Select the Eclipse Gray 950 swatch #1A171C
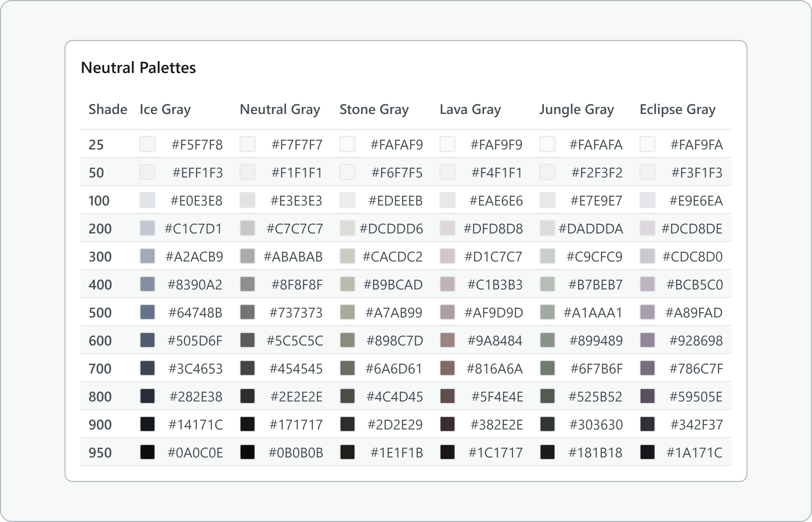Image resolution: width=812 pixels, height=522 pixels. pos(647,452)
